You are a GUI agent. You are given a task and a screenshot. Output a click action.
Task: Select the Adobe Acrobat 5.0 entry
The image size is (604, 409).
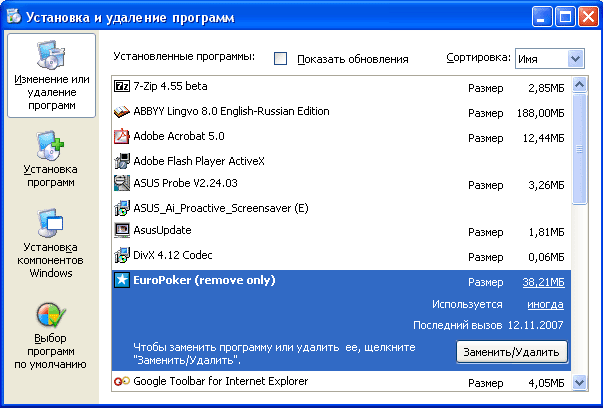pos(341,137)
